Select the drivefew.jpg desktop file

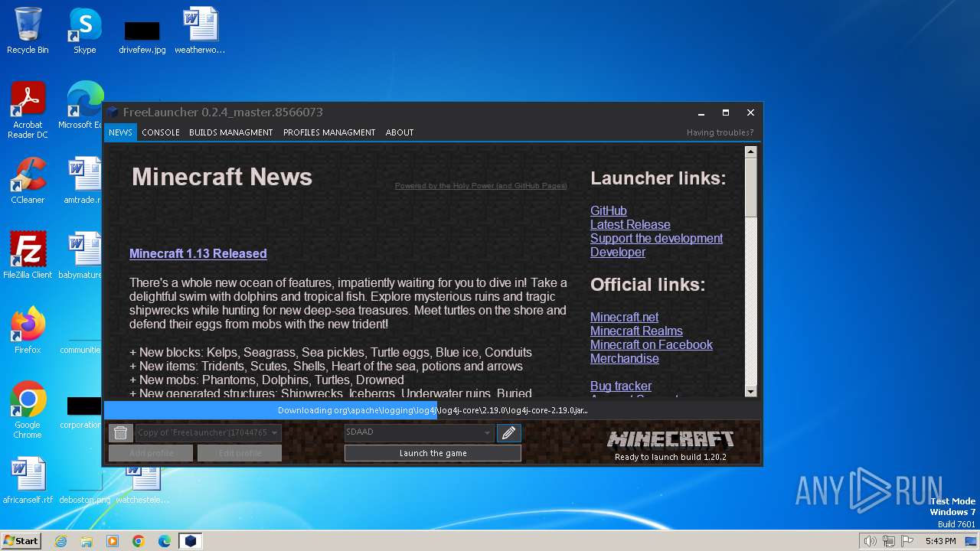tap(142, 37)
